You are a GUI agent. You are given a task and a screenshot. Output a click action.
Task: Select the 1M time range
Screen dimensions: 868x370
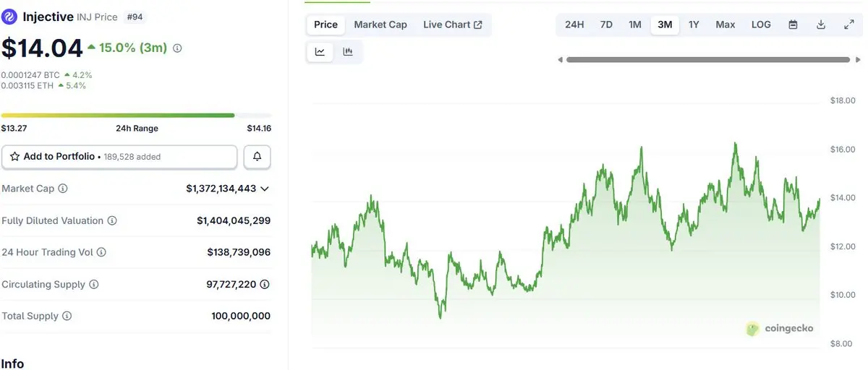tap(635, 25)
